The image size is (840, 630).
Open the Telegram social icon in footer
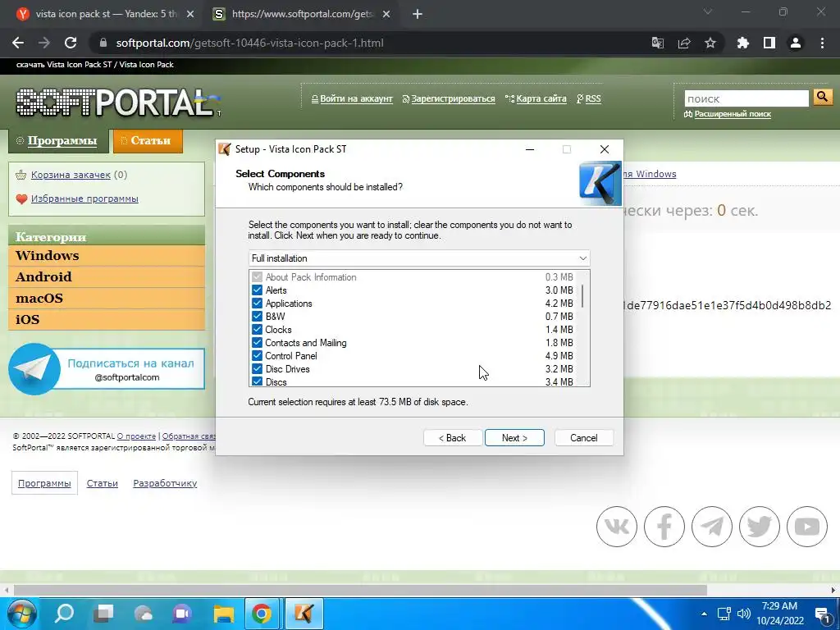(711, 527)
